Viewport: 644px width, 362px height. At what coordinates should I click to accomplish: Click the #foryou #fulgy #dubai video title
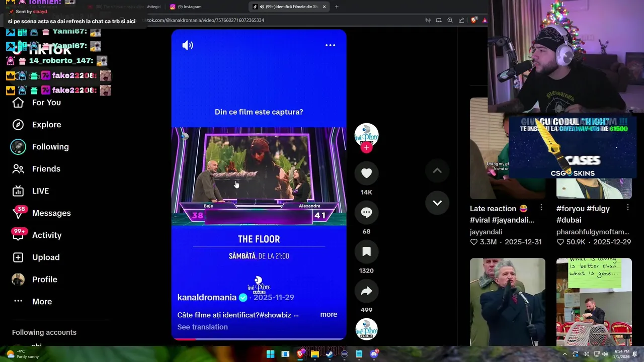[x=583, y=214]
